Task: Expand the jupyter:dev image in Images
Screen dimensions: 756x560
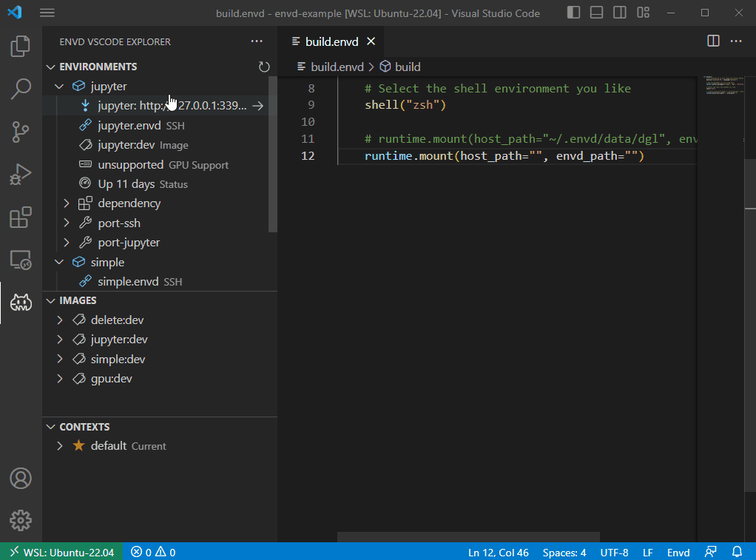Action: click(x=60, y=340)
